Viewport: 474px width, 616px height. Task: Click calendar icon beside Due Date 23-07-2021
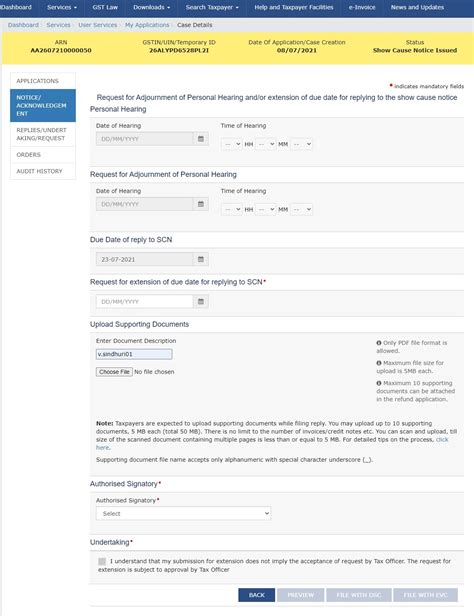click(201, 259)
